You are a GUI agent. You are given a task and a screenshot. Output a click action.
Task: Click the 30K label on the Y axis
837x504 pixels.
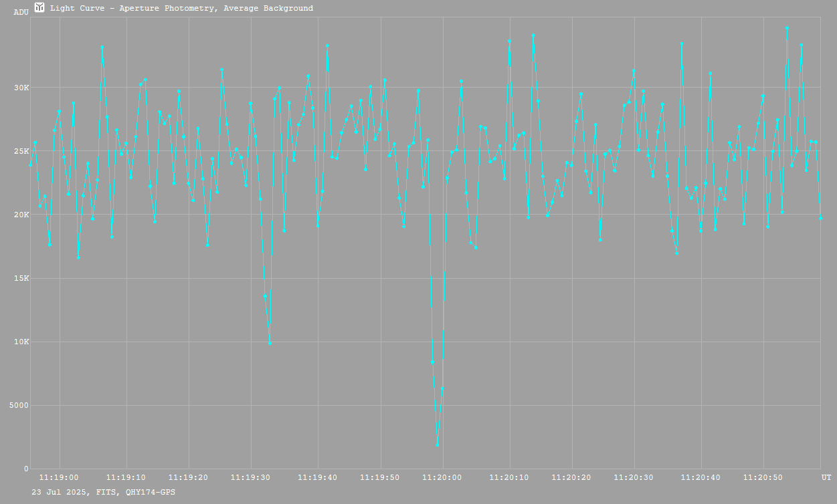(21, 88)
